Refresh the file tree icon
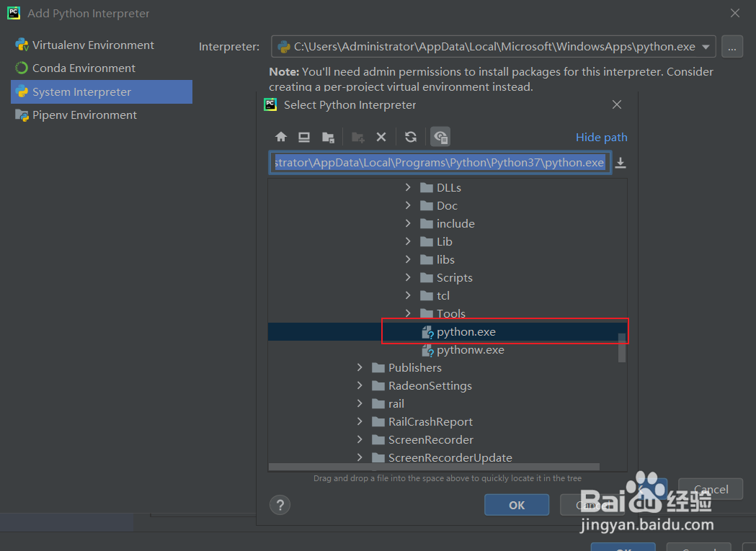The image size is (756, 551). pyautogui.click(x=411, y=137)
